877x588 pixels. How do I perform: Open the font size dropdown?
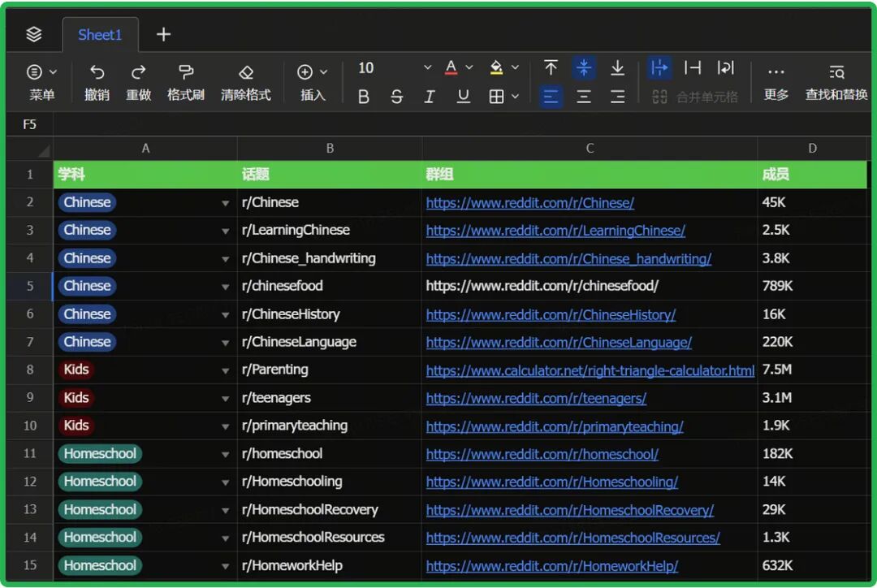[x=427, y=68]
